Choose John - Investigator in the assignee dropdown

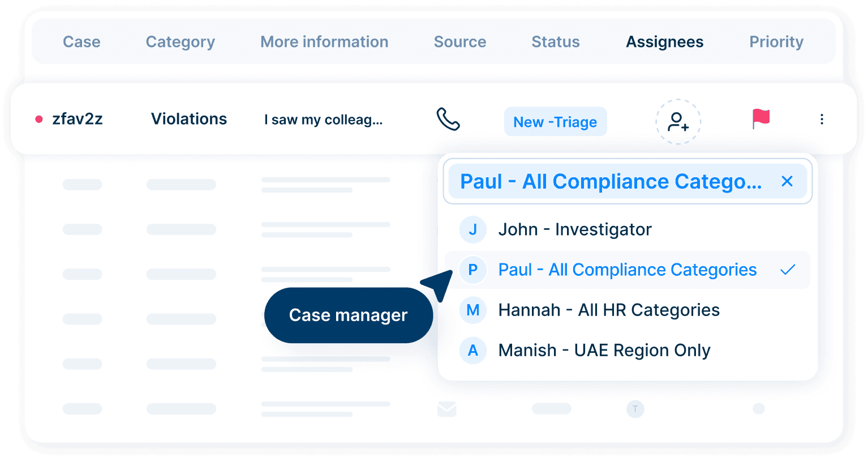575,229
